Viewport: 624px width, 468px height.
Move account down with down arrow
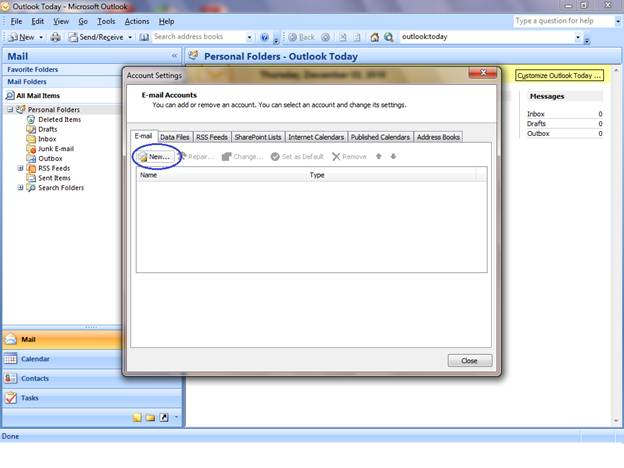click(393, 156)
